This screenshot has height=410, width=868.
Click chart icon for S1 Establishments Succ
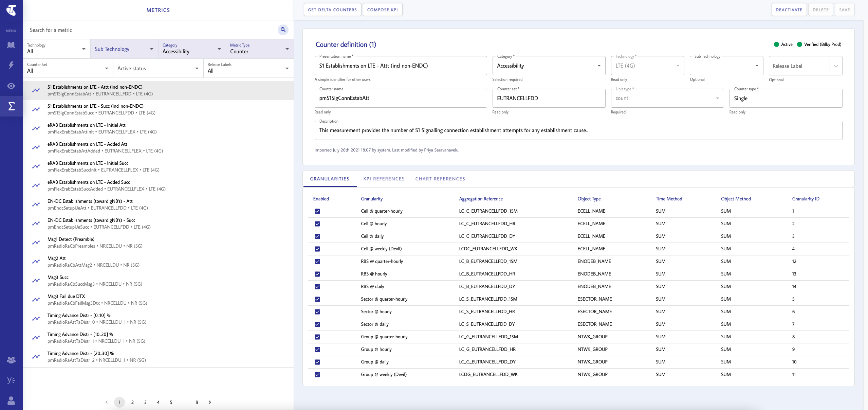coord(36,109)
